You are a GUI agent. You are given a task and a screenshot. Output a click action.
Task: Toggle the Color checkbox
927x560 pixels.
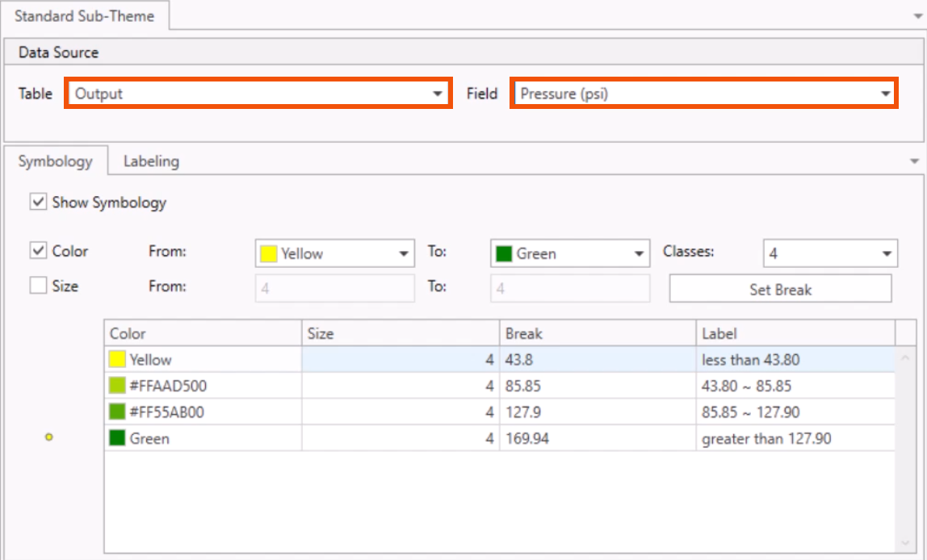point(38,251)
